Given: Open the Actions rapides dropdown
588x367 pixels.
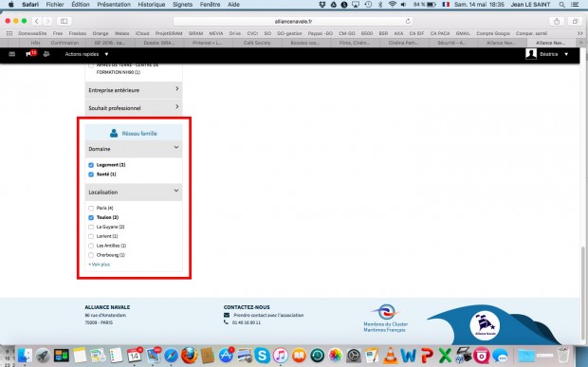Looking at the screenshot, I should 86,54.
